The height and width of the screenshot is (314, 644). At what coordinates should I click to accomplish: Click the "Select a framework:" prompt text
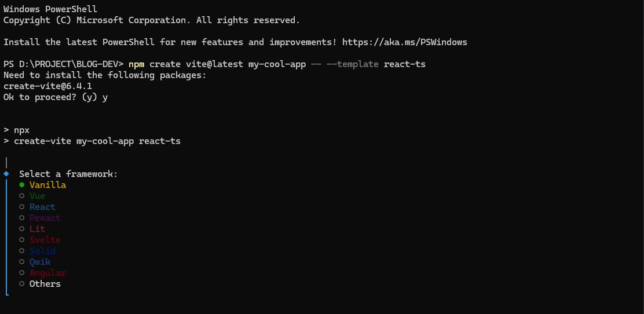tap(68, 174)
